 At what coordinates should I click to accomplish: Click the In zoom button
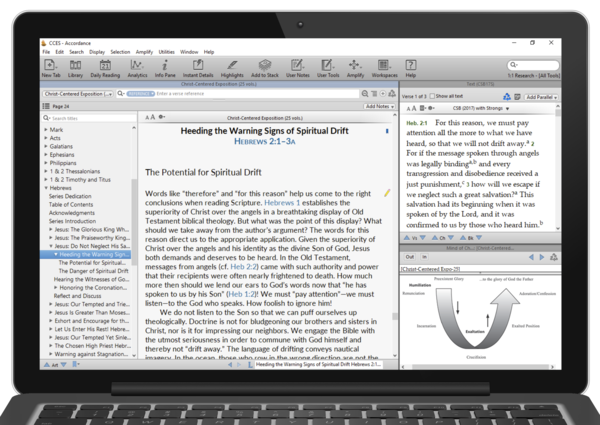[x=424, y=257]
